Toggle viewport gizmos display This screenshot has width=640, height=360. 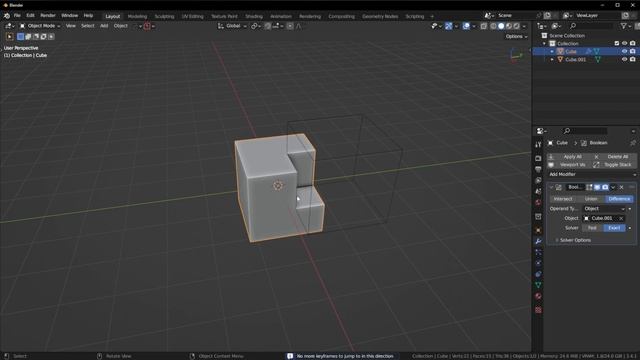click(x=449, y=26)
